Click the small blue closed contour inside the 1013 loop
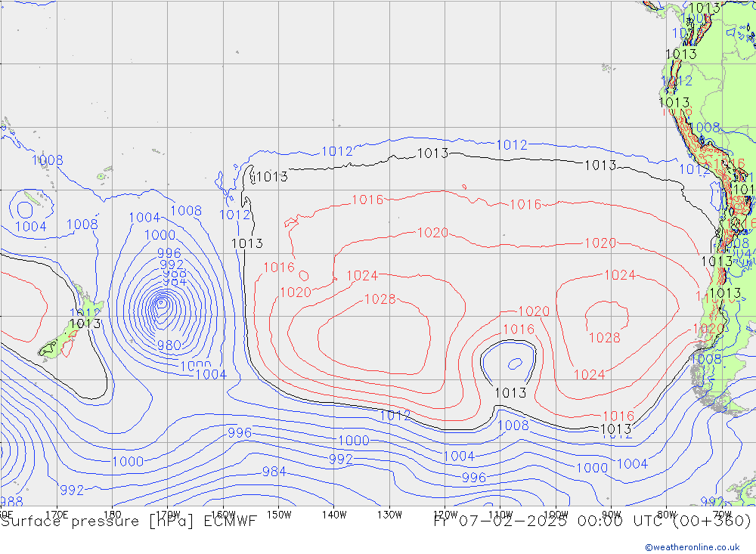Viewport: 756px width, 554px height. pyautogui.click(x=516, y=364)
